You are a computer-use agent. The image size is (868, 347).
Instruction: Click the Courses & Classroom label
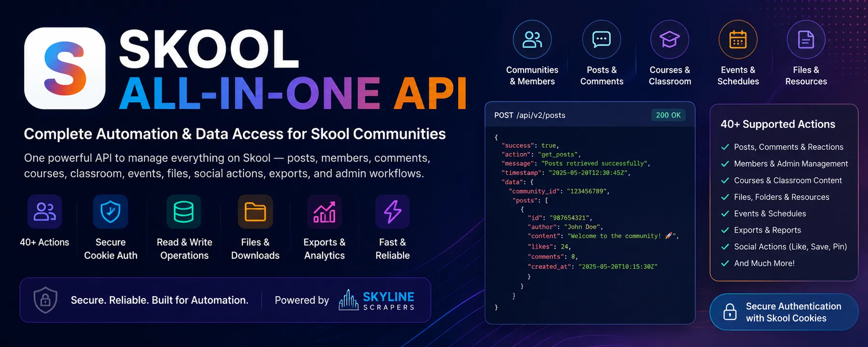[670, 76]
